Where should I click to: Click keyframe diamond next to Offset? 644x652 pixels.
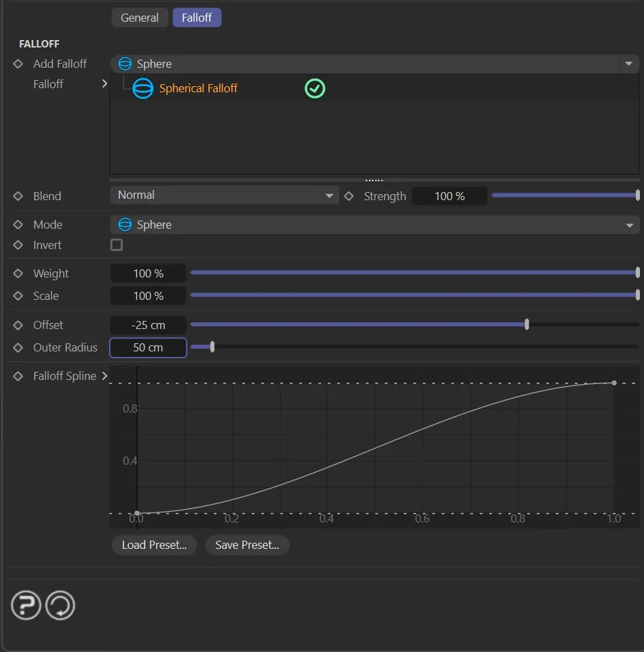point(18,325)
